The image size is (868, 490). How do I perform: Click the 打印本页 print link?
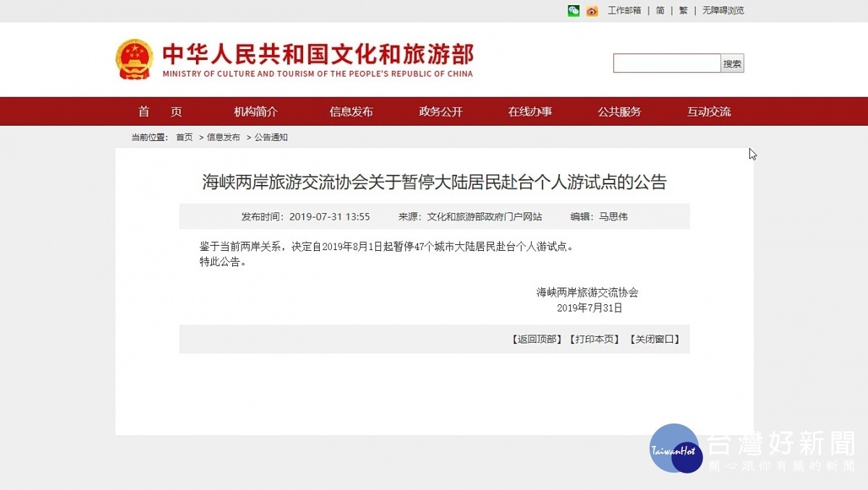pos(595,339)
